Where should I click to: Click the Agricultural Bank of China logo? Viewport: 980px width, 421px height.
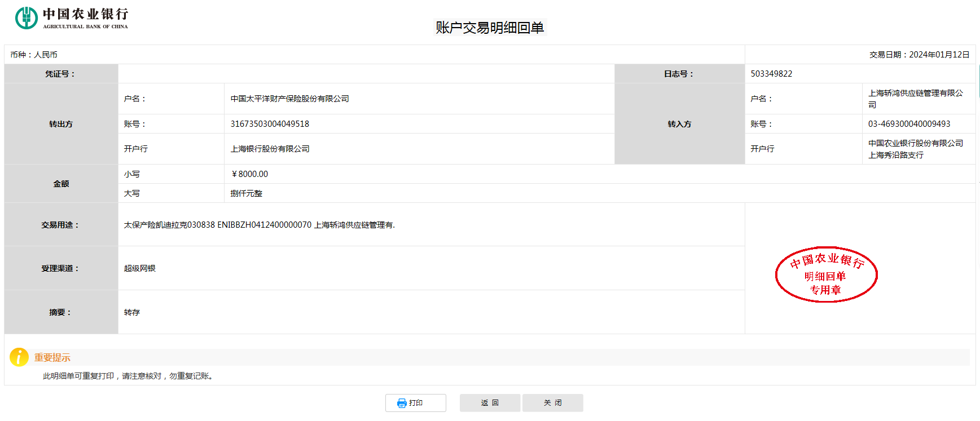(72, 17)
